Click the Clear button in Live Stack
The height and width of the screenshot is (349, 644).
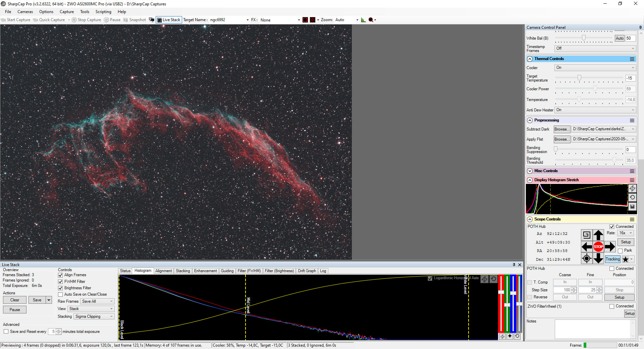tap(15, 300)
